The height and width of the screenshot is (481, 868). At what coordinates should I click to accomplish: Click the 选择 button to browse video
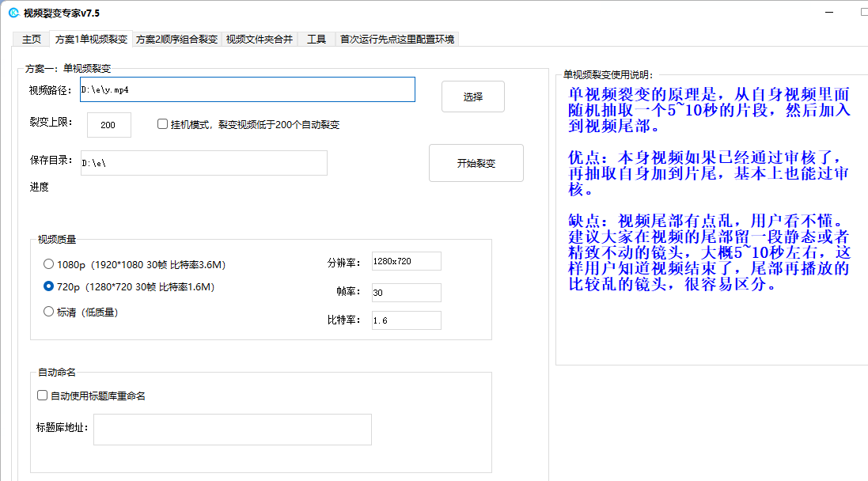click(472, 97)
